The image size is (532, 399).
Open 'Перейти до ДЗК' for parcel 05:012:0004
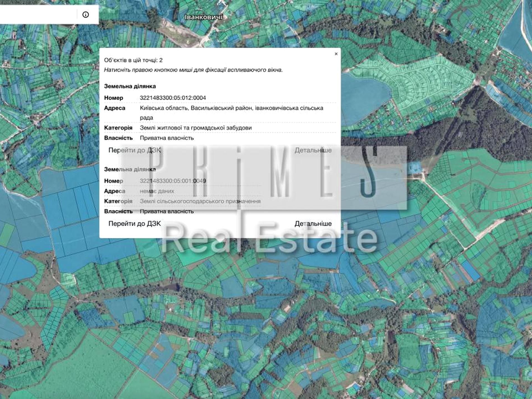(x=134, y=150)
